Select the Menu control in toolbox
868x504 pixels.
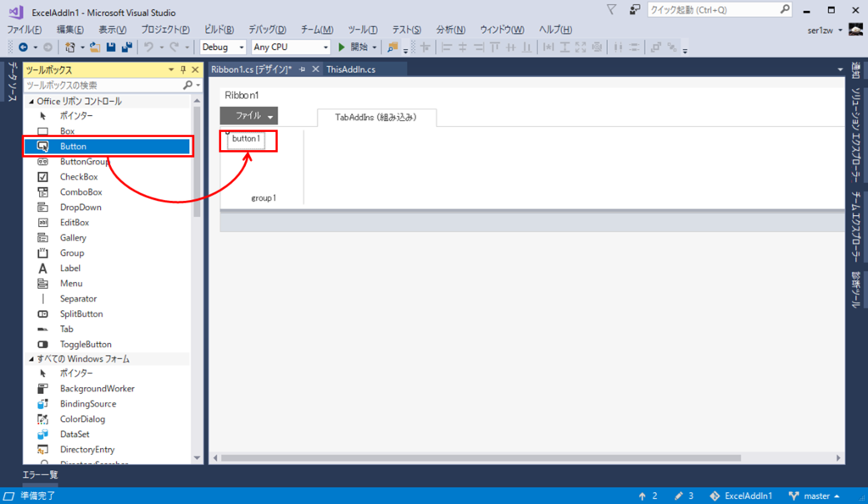106,283
